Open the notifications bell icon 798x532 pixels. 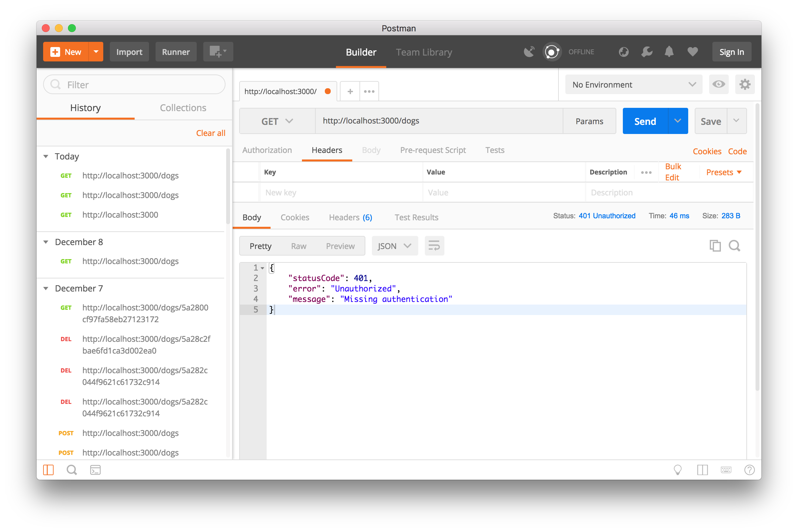click(669, 52)
